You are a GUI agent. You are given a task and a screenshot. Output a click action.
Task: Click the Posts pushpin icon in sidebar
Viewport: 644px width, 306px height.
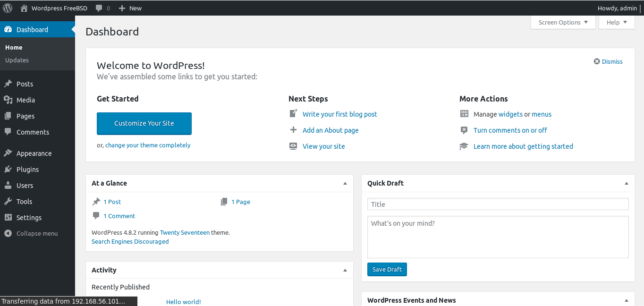coord(8,84)
